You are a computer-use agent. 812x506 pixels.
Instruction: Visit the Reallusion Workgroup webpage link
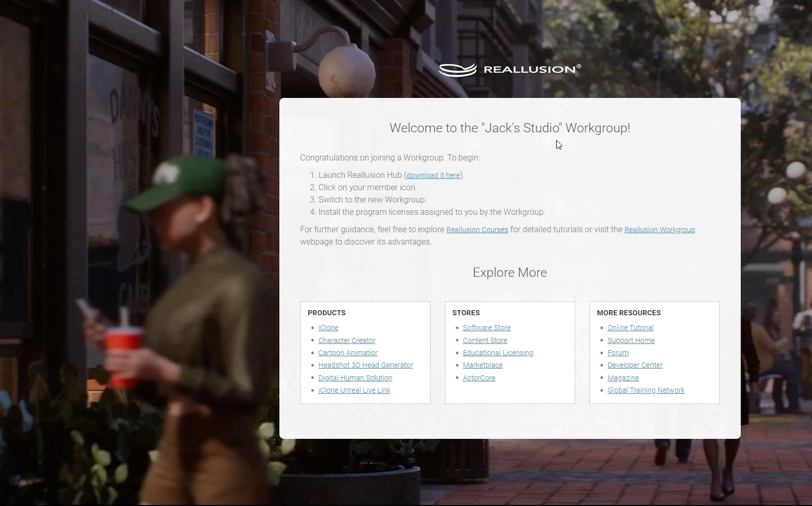pyautogui.click(x=659, y=230)
